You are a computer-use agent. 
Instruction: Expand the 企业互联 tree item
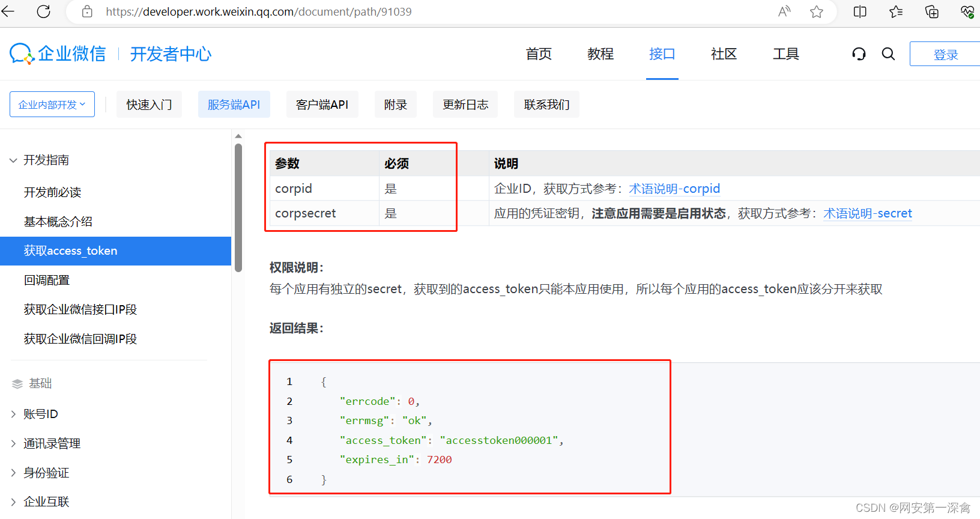tap(13, 502)
